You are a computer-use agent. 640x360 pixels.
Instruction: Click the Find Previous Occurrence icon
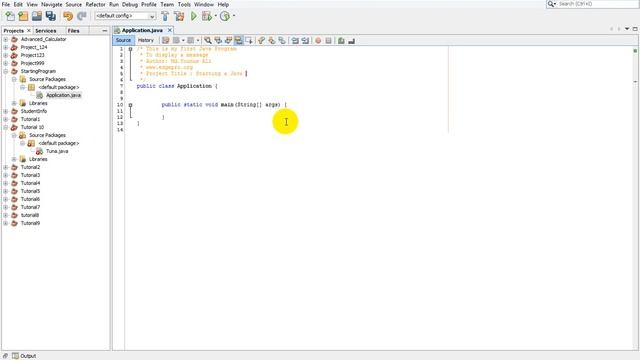click(x=218, y=40)
